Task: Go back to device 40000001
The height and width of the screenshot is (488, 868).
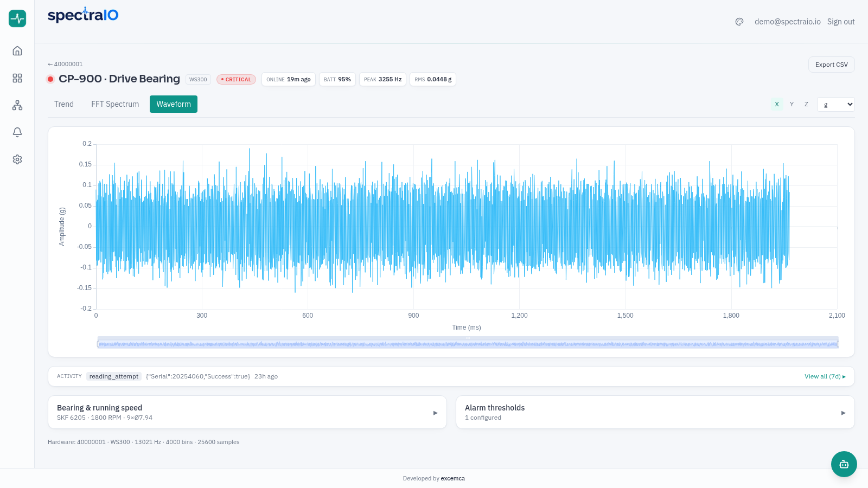Action: coord(65,64)
